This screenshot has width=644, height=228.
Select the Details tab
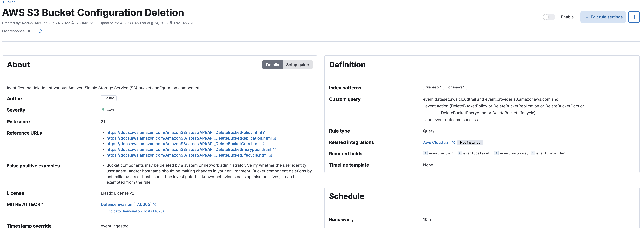(x=272, y=65)
